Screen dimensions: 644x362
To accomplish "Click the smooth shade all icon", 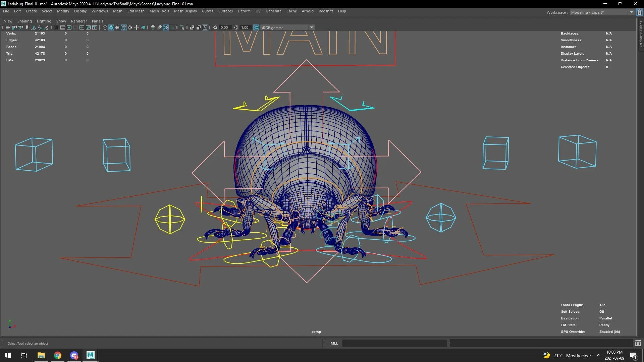I will [x=111, y=27].
